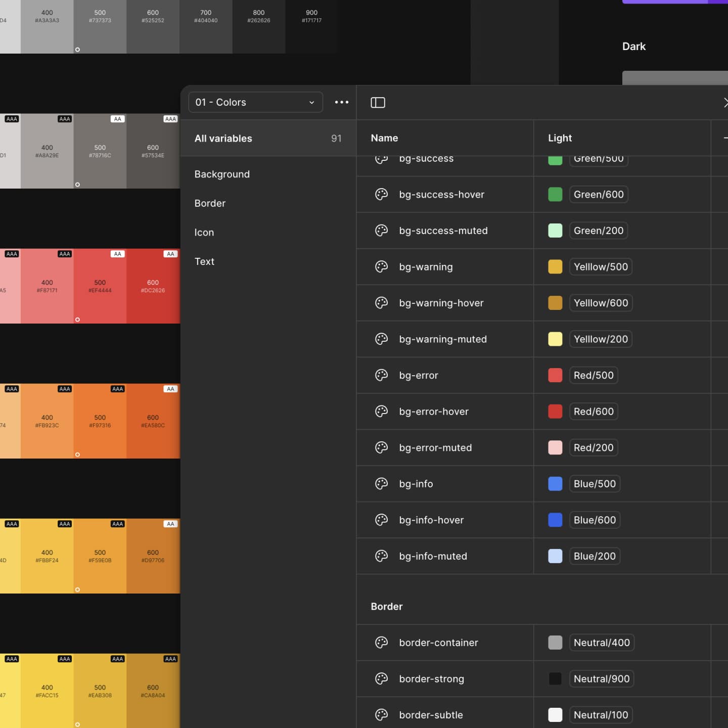The width and height of the screenshot is (728, 728).
Task: Click palette icon beside border-container
Action: [x=381, y=643]
